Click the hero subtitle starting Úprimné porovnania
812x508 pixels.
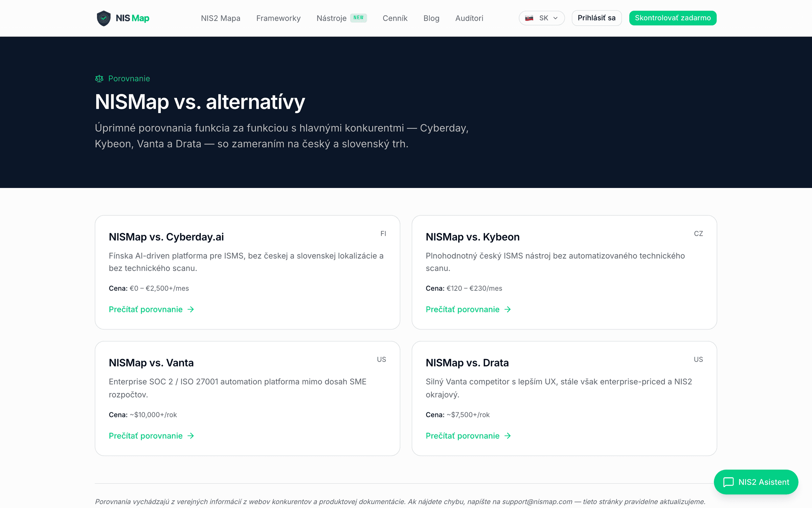pos(282,136)
